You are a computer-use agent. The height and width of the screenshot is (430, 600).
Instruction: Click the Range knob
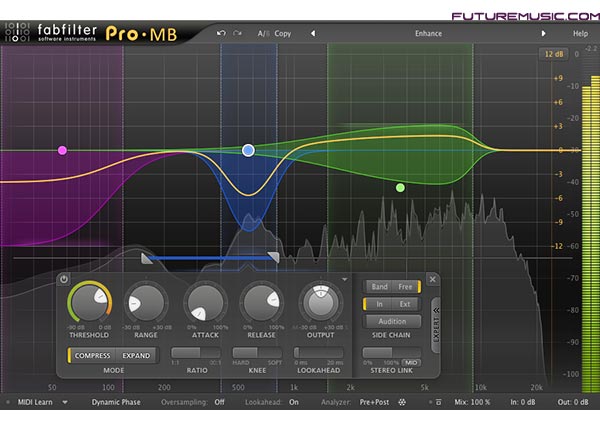click(146, 303)
